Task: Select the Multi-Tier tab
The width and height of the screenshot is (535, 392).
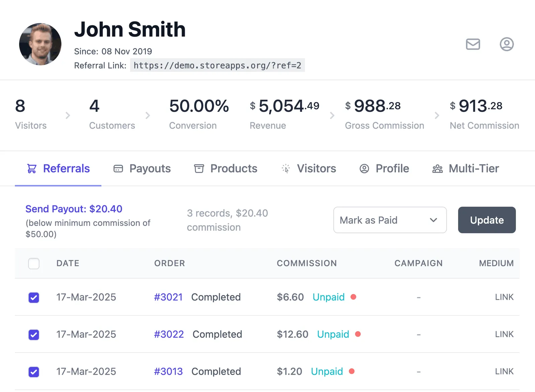Action: [465, 169]
